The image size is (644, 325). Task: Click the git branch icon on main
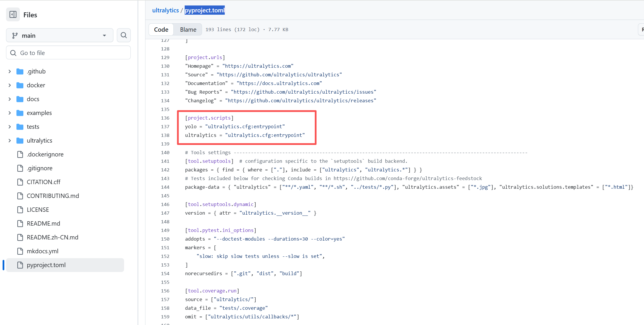15,35
